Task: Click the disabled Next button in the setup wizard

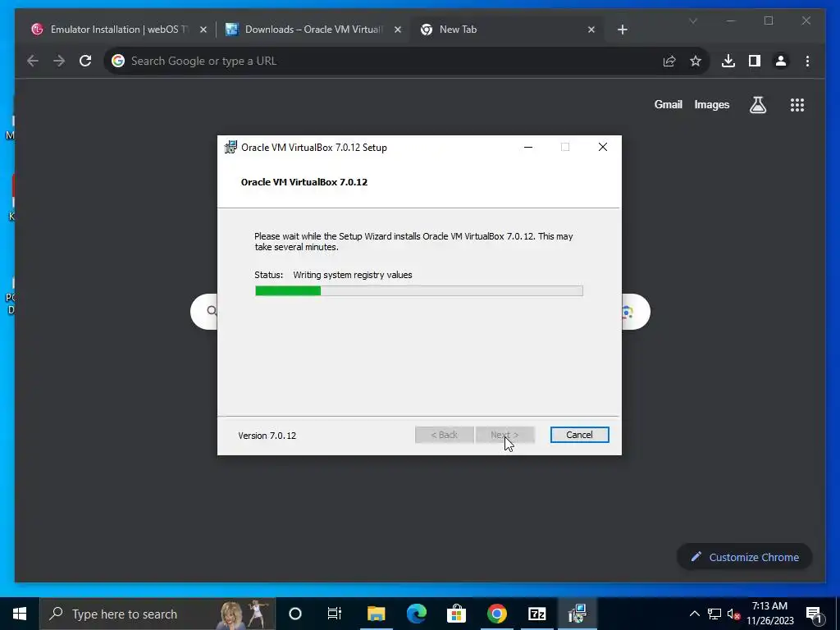Action: (x=504, y=435)
